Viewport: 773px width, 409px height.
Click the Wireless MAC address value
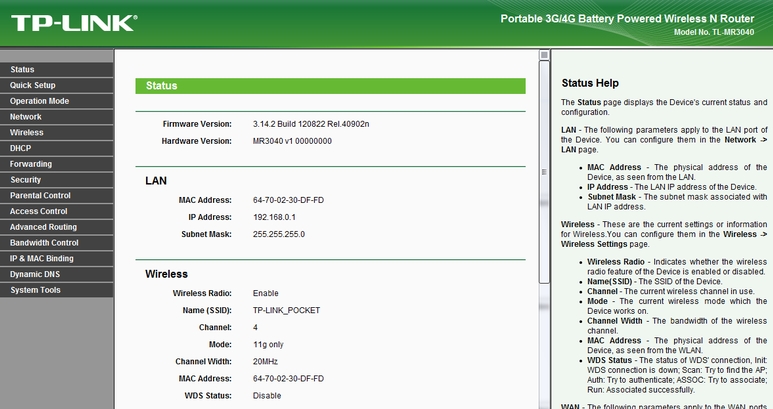tap(288, 378)
